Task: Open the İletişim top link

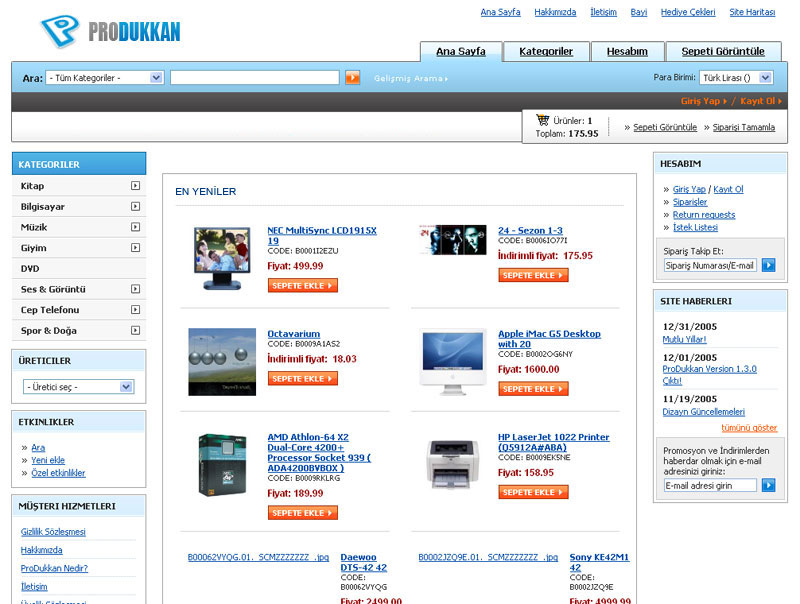Action: coord(604,12)
